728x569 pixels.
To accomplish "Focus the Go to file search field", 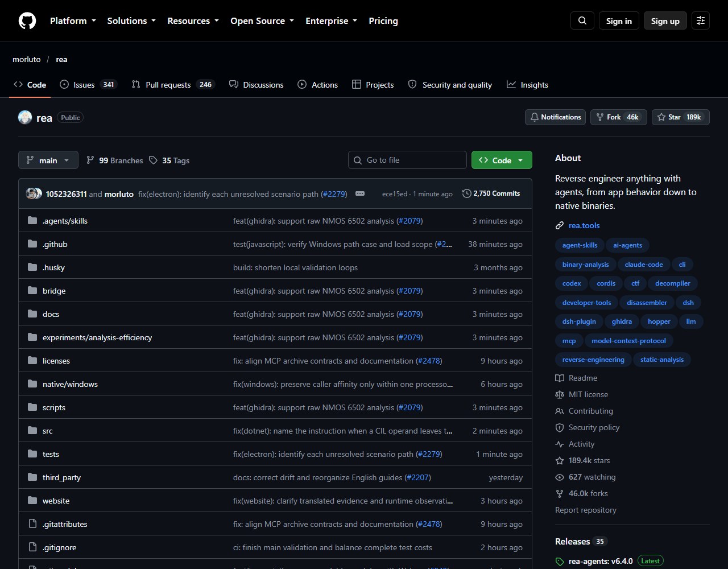I will pyautogui.click(x=407, y=160).
